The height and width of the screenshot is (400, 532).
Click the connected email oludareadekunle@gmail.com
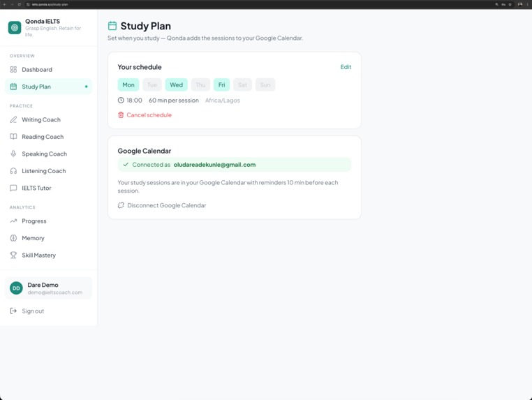[214, 165]
